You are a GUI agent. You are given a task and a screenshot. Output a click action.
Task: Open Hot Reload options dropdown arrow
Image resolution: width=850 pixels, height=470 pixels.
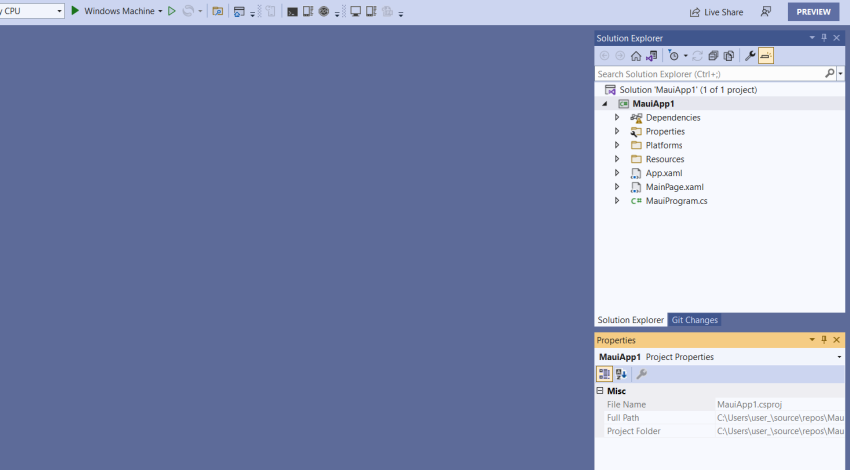[x=200, y=11]
